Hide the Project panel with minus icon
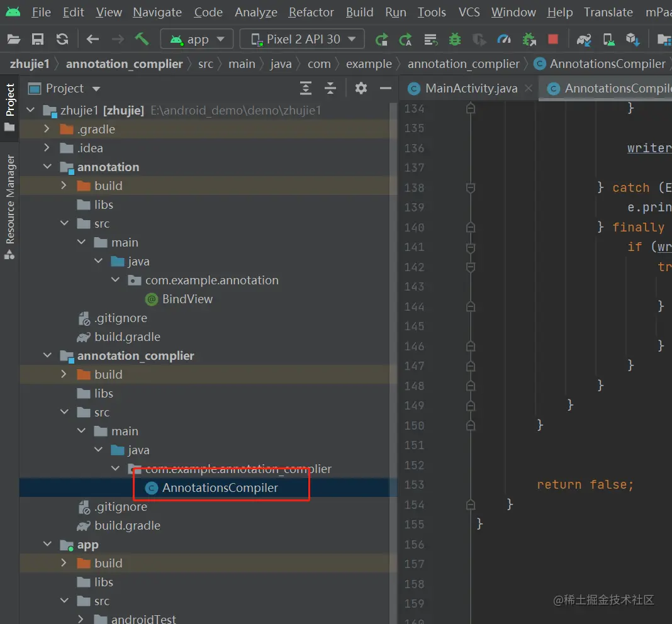This screenshot has width=672, height=624. click(386, 88)
